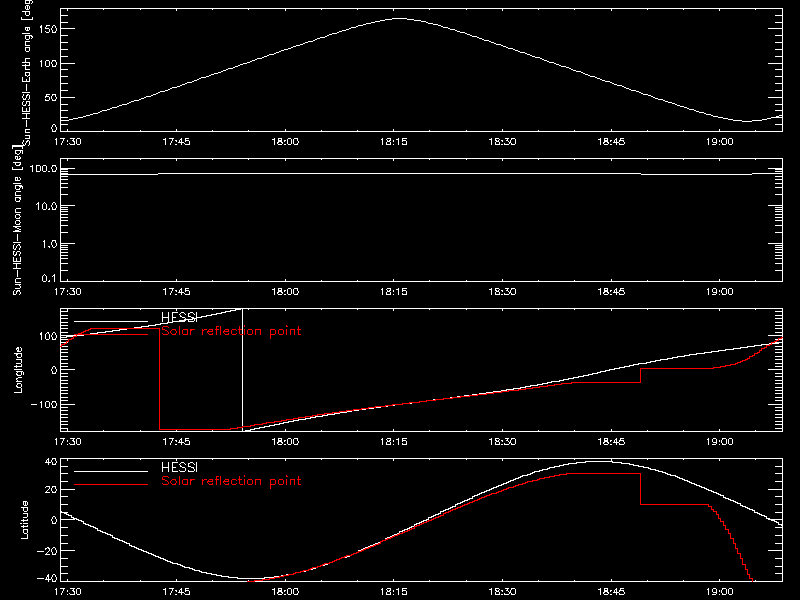Click the -20 tick on Latitude plot
800x600 pixels.
(47, 551)
